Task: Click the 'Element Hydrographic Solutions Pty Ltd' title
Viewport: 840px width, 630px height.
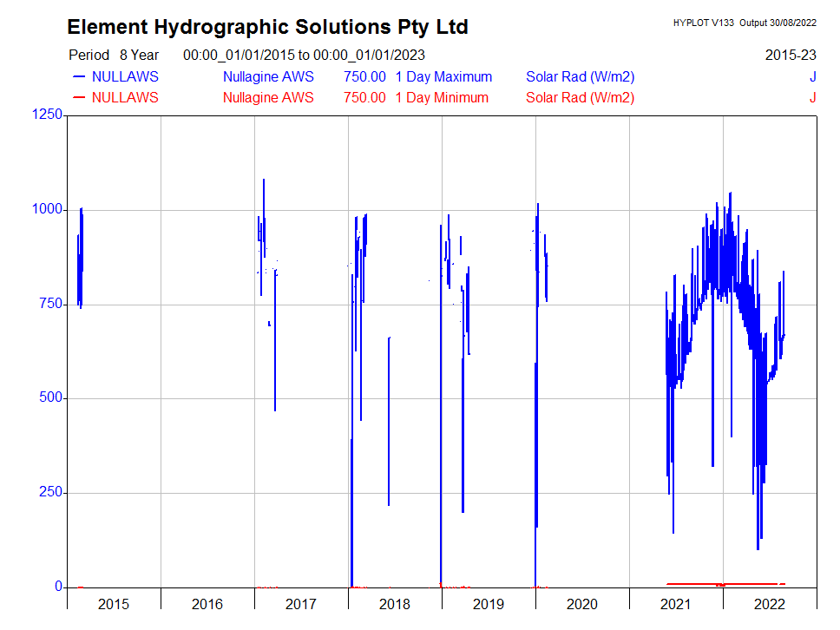Action: point(267,28)
